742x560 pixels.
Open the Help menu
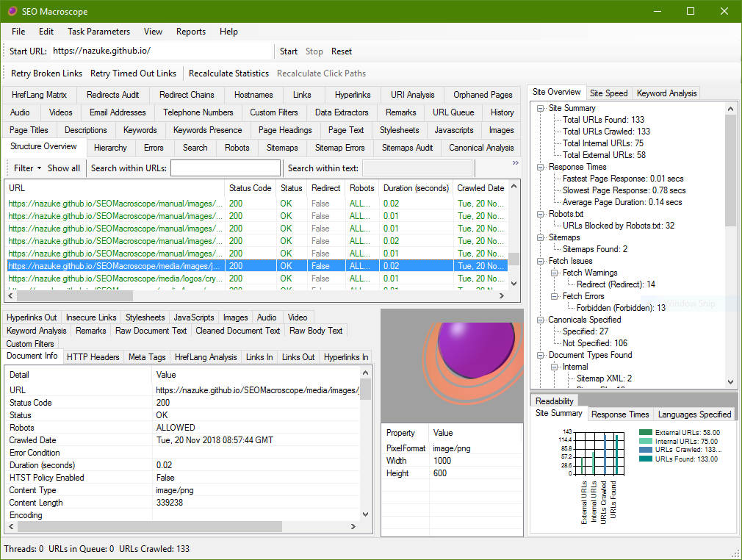click(x=228, y=32)
